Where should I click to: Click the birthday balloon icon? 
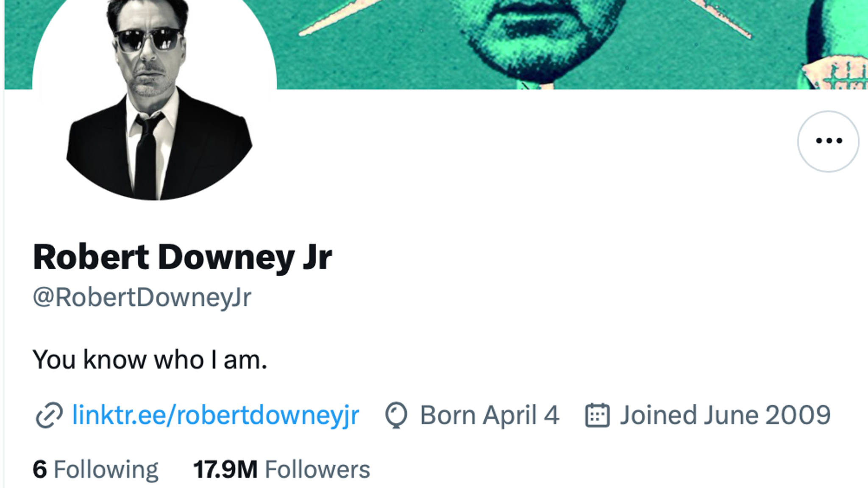point(396,415)
